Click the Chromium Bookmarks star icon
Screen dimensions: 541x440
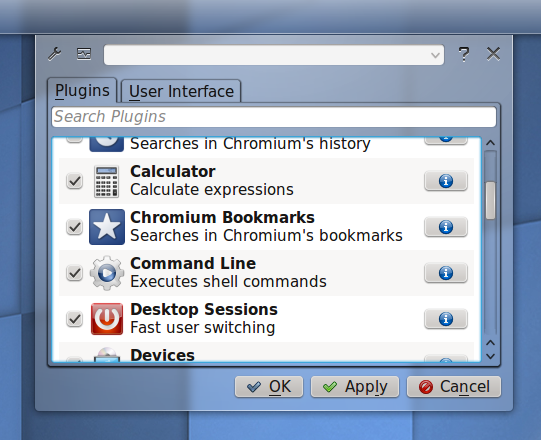[x=107, y=227]
